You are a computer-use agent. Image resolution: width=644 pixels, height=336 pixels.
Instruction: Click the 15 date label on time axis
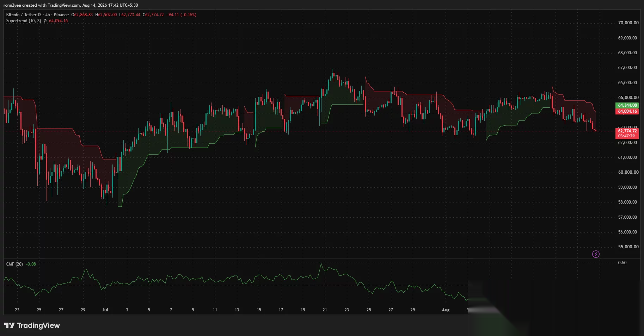[259, 310]
